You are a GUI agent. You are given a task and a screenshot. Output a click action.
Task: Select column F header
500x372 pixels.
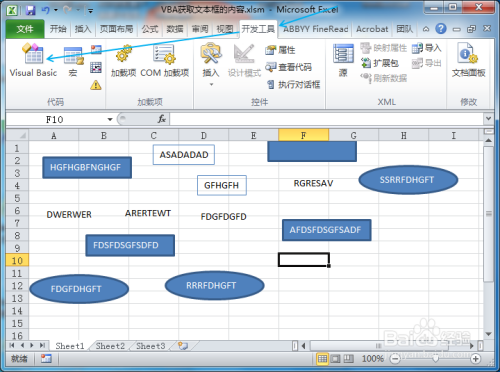pyautogui.click(x=303, y=135)
